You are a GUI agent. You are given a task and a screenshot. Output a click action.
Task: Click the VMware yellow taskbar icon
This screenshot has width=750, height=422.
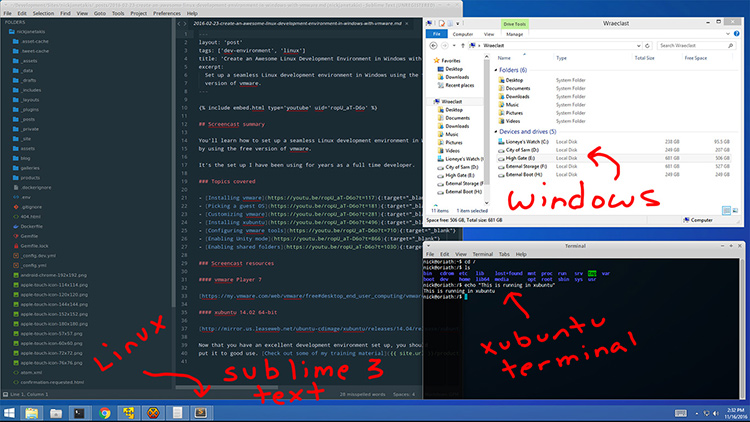[129, 413]
